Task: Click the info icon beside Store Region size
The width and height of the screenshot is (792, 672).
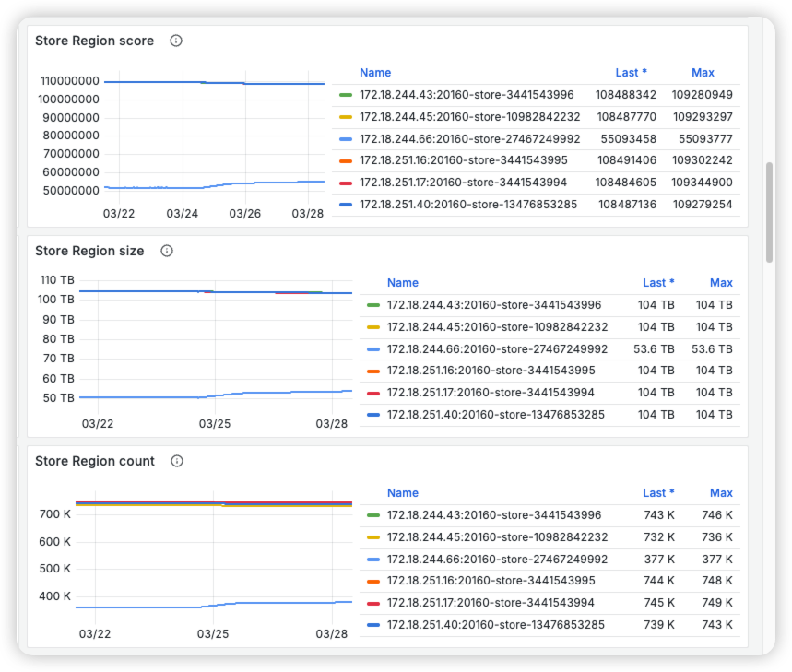Action: [166, 251]
